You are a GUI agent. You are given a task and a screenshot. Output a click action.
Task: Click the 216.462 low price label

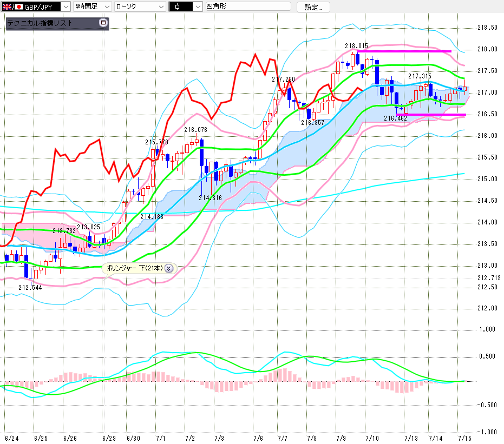[x=395, y=118]
